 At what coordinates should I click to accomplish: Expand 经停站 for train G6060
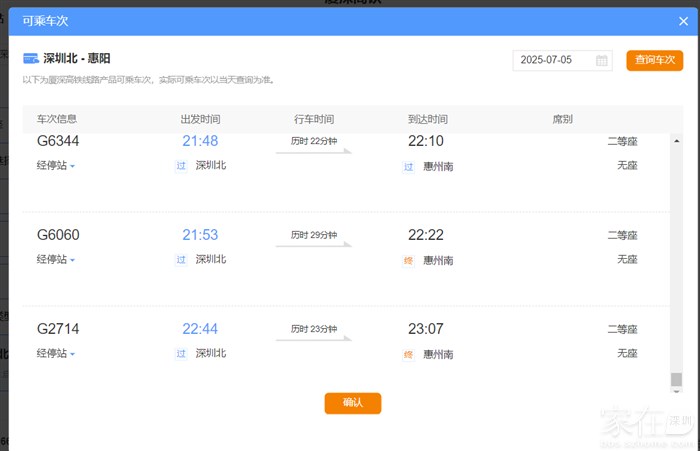56,260
